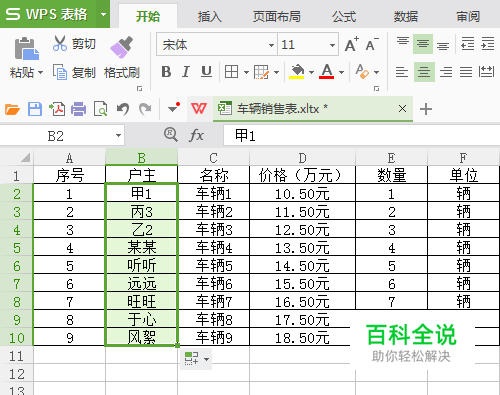Expand quick access toolbar customize arrow
The height and width of the screenshot is (395, 500).
pyautogui.click(x=173, y=108)
